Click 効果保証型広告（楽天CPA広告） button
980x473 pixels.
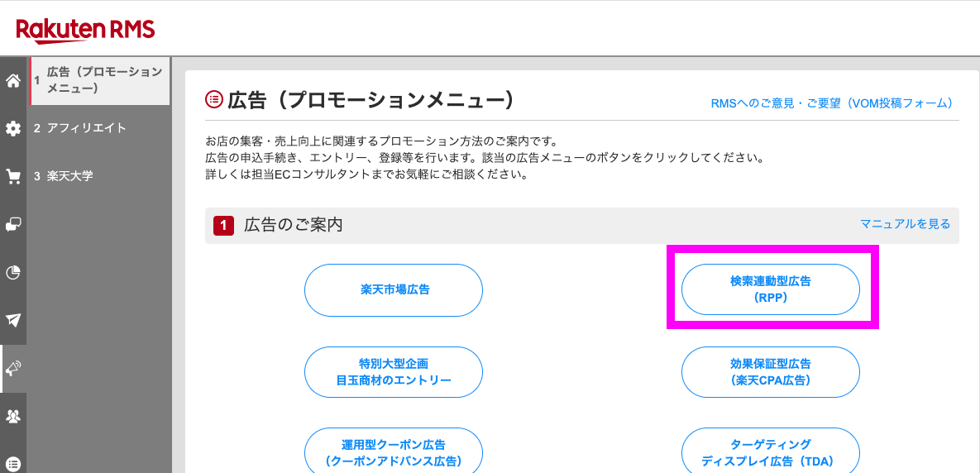pos(771,372)
